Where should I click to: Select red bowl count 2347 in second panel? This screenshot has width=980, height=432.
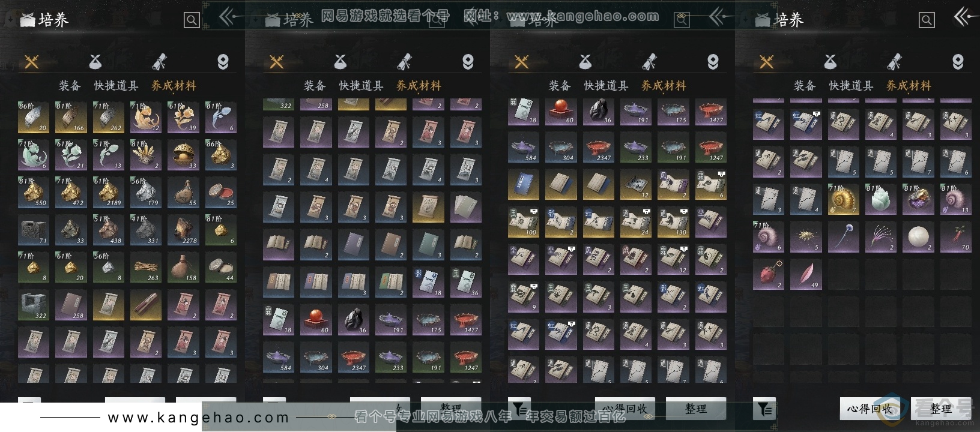pos(353,357)
